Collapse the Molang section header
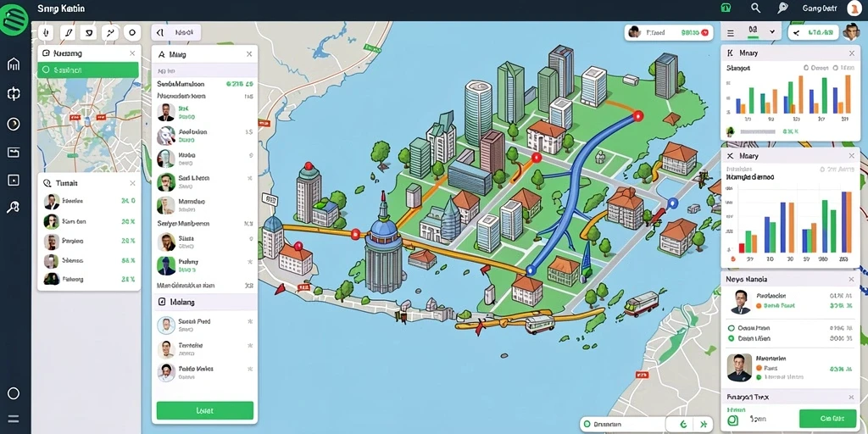Screen dimensions: 868x434 [204, 303]
